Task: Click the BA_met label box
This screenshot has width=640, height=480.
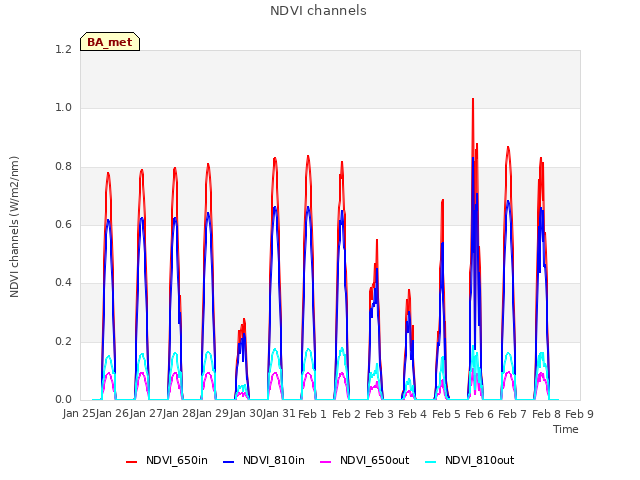Action: (x=110, y=42)
